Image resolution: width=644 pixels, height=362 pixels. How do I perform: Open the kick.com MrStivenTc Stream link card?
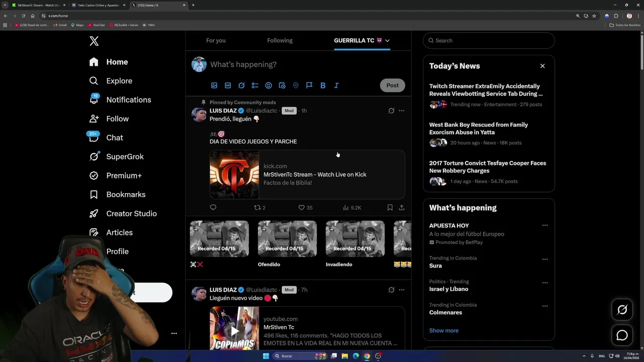click(x=307, y=174)
